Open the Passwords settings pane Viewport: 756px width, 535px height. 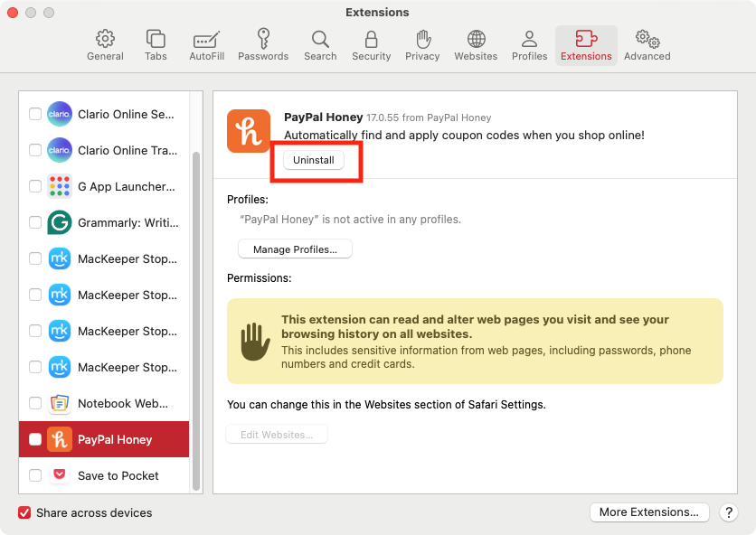pyautogui.click(x=263, y=43)
